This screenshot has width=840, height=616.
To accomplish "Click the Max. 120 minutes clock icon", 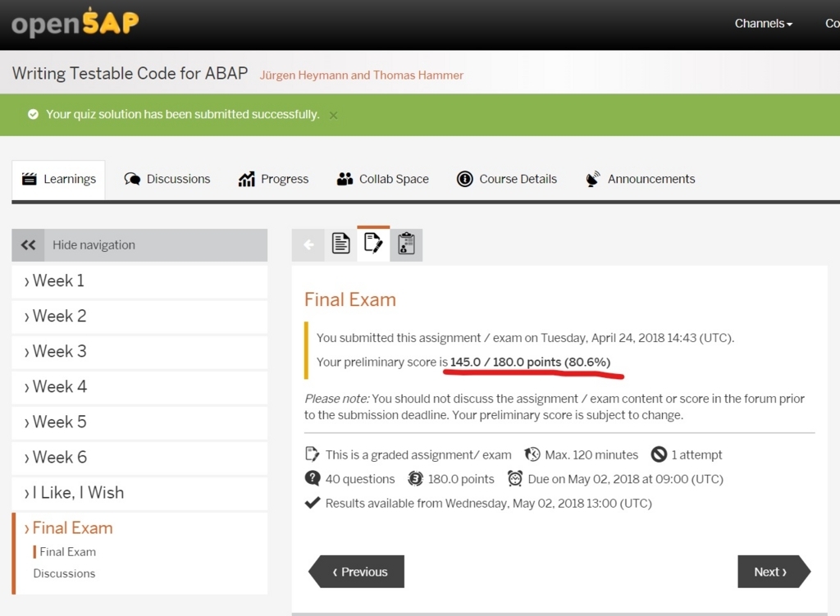I will 532,454.
